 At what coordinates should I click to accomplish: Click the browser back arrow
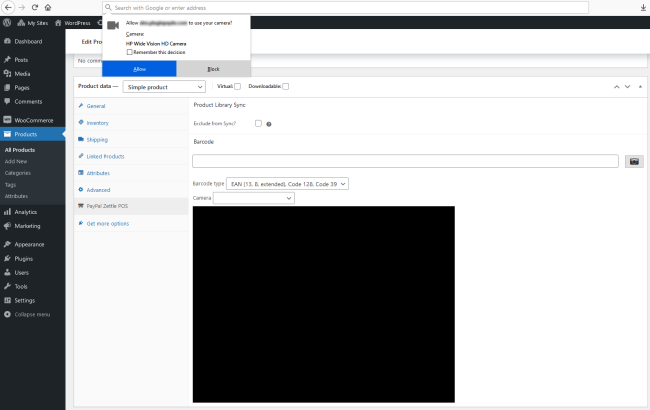coord(8,7)
